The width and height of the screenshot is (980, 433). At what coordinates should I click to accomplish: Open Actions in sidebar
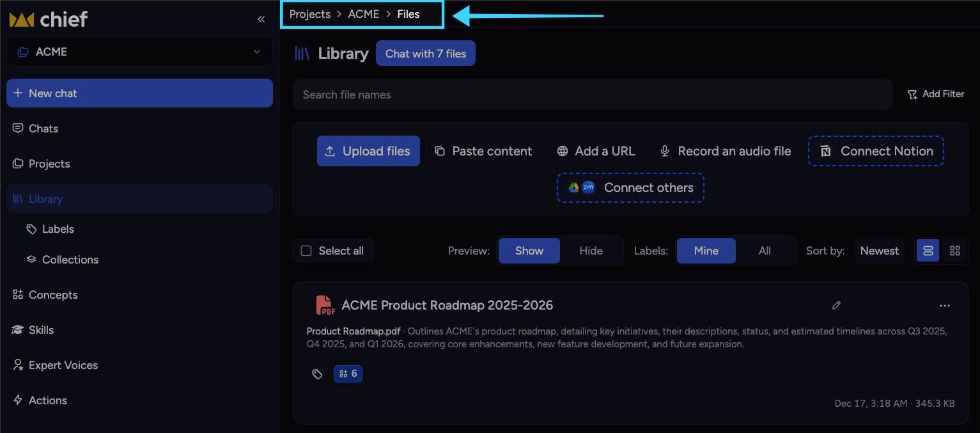point(139,400)
